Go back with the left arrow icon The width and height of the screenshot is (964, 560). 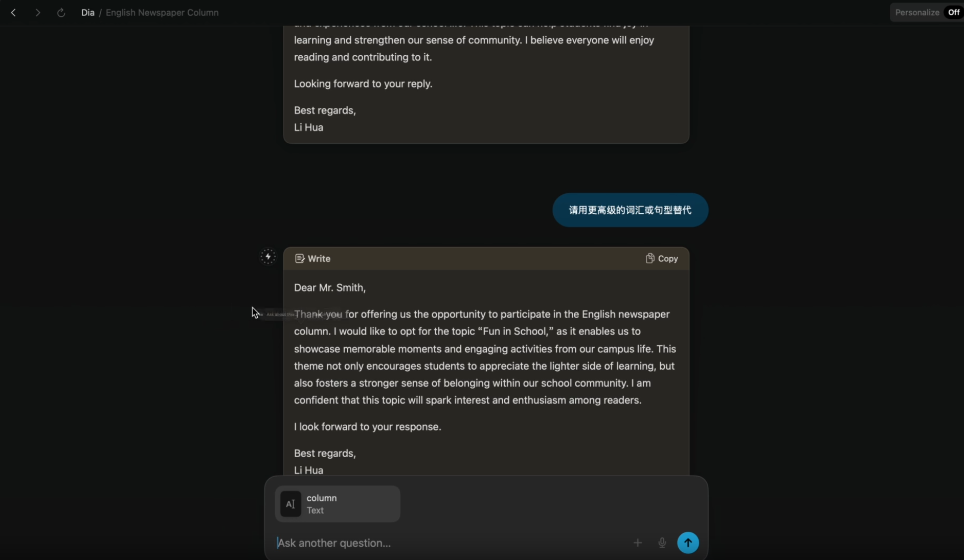pos(14,13)
